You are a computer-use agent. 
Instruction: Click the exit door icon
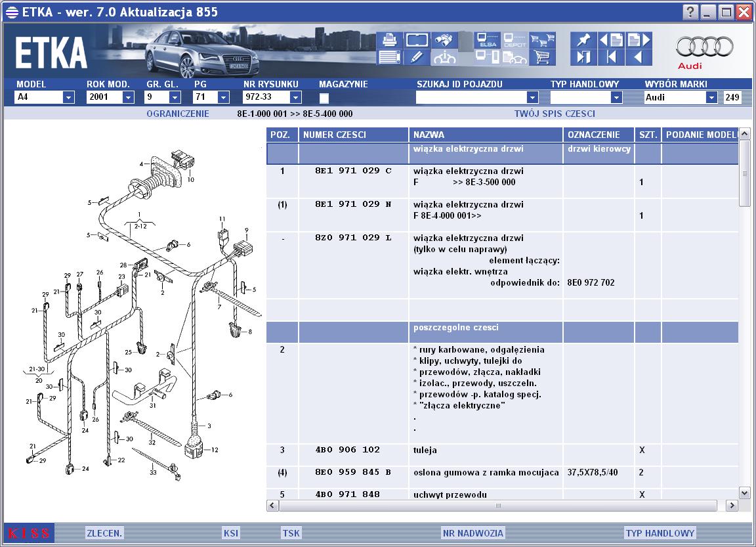[583, 57]
